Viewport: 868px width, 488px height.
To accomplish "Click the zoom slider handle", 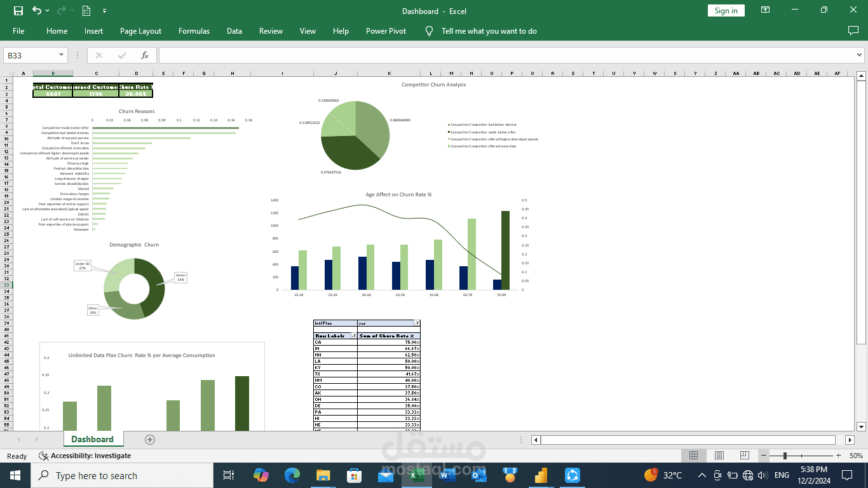I will (785, 456).
